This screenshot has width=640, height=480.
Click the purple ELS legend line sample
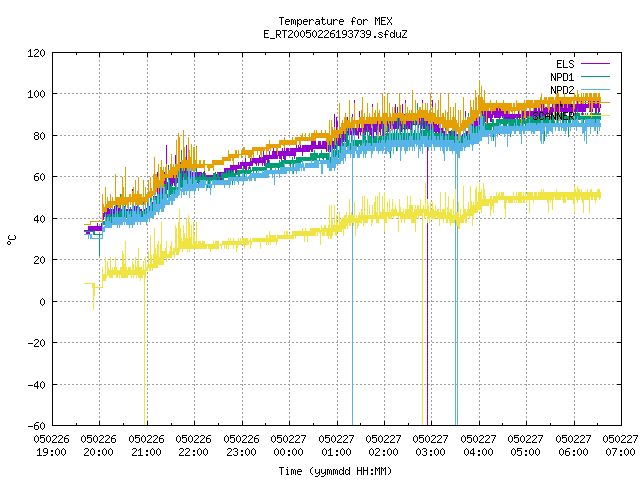coord(595,64)
